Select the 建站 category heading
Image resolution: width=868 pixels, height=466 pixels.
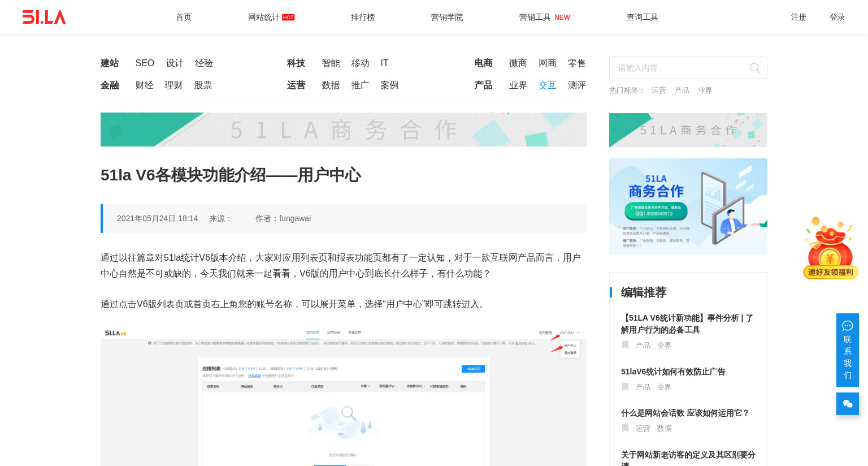[110, 63]
